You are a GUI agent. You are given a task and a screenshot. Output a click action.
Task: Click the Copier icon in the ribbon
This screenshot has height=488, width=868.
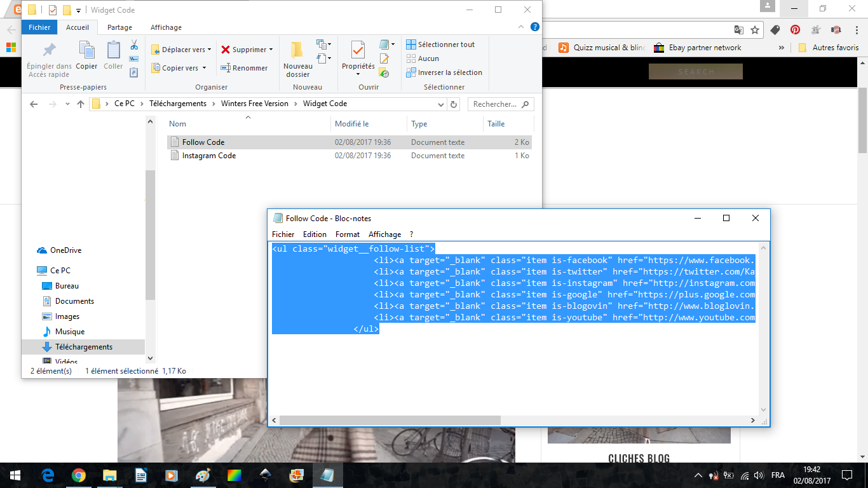tap(86, 50)
